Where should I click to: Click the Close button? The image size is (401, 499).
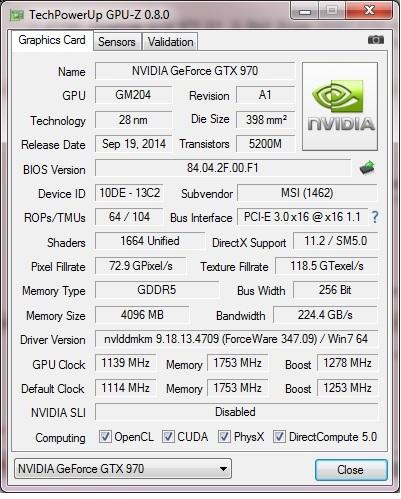[x=351, y=470]
